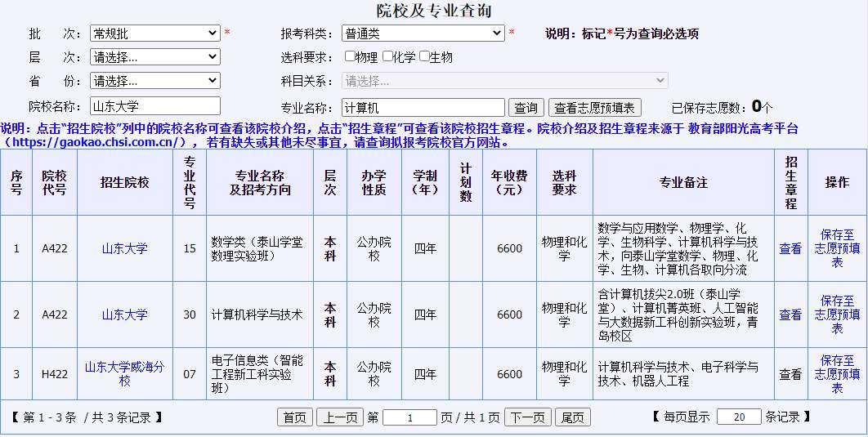
Task: Open 山东大学 link in row 1
Action: tap(124, 248)
